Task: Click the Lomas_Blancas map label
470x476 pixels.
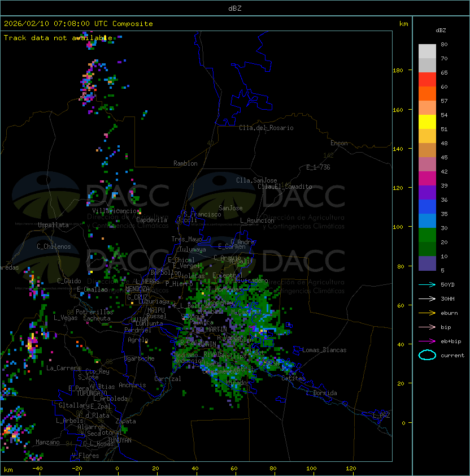Action: [324, 350]
